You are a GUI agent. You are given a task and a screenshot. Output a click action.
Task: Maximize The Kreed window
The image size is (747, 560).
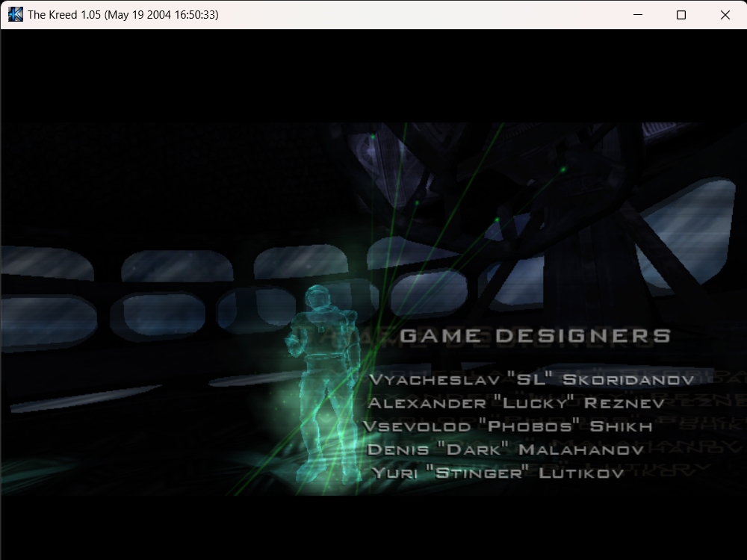click(x=681, y=14)
